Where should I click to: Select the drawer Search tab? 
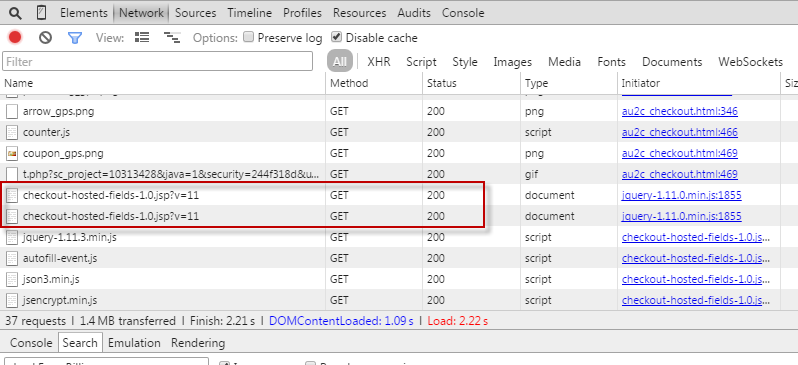(x=80, y=343)
